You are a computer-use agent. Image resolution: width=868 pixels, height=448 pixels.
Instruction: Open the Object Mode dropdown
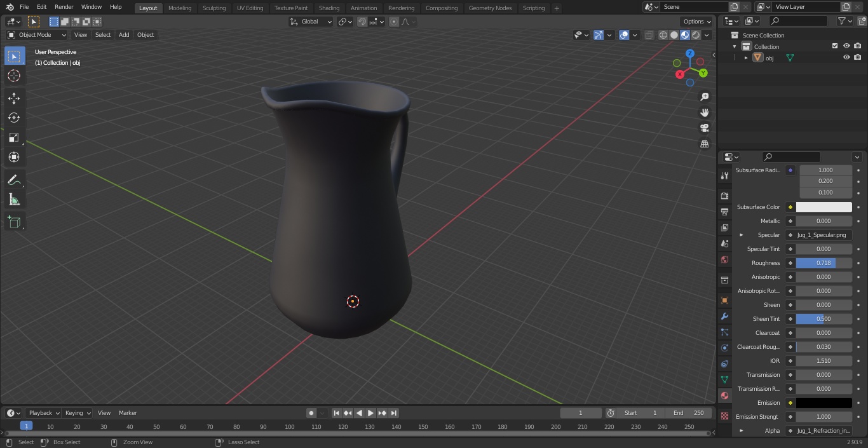(37, 35)
